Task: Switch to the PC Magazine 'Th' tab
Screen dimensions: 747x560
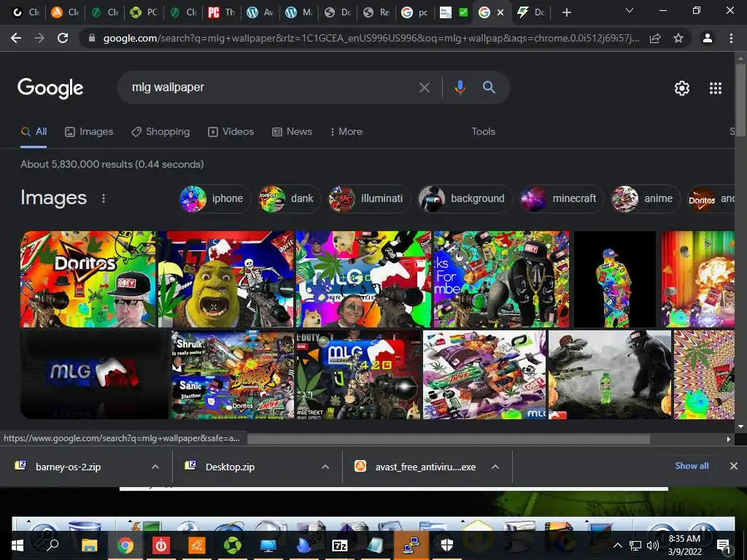Action: coord(222,13)
